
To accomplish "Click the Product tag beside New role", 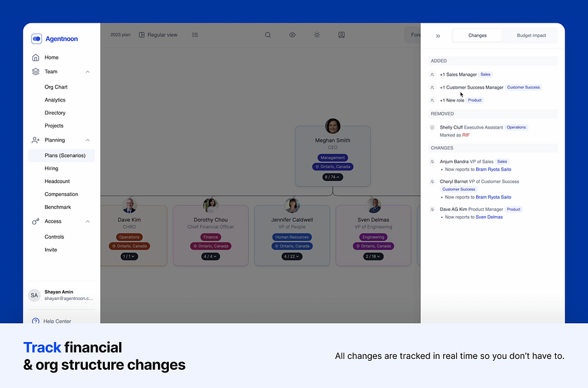I will 475,100.
